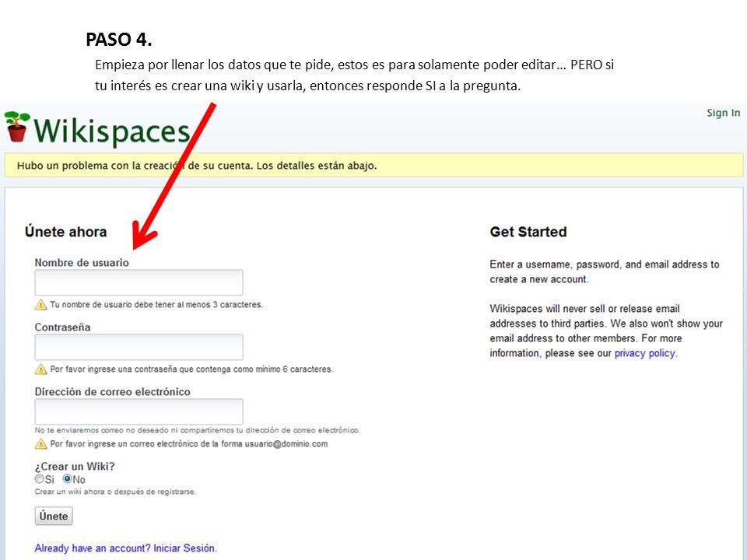Click 'Tu nombre de usuario debe tener' error text

coord(156,305)
